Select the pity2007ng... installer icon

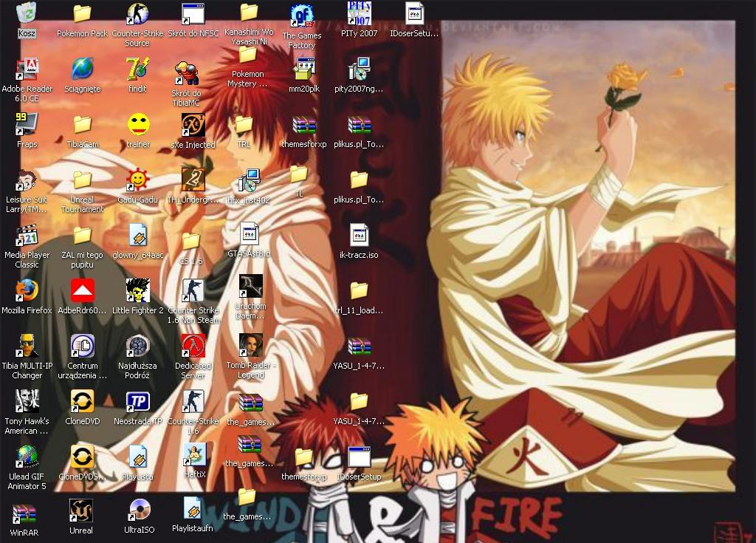click(x=360, y=69)
